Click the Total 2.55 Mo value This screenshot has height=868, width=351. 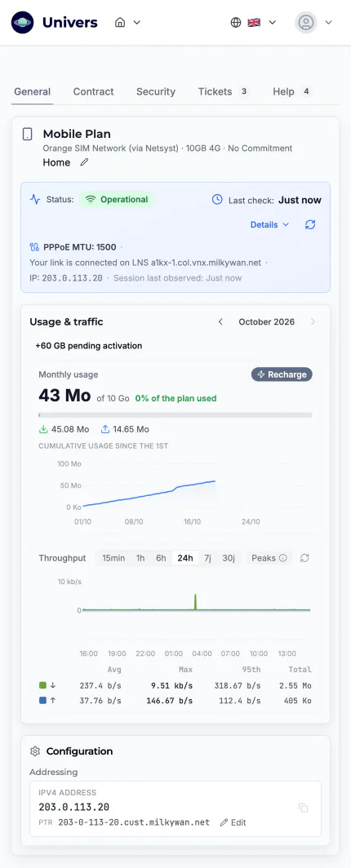click(295, 685)
